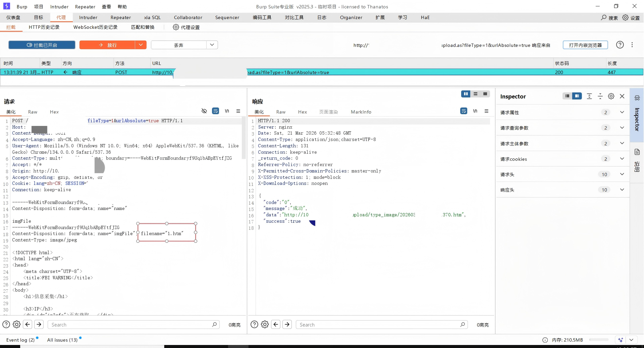Open request search help icon

[x=6, y=324]
